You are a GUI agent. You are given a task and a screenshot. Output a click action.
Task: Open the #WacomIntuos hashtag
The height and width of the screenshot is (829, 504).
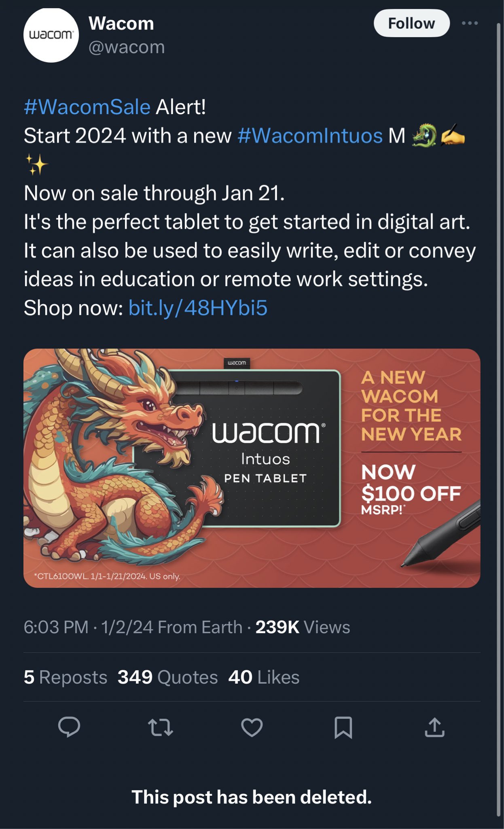(x=310, y=136)
